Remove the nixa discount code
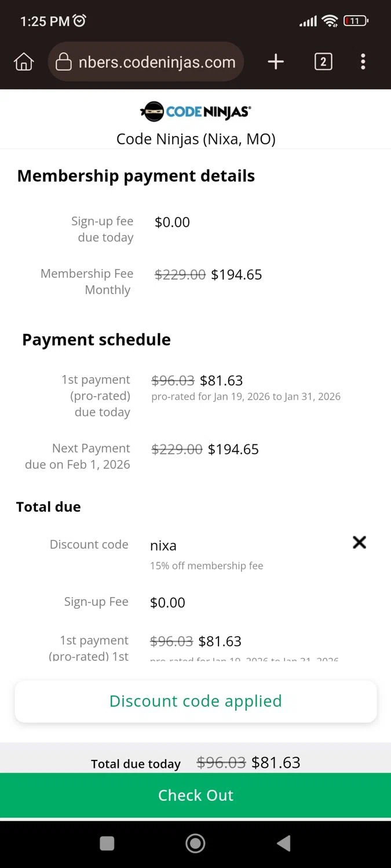 (359, 542)
